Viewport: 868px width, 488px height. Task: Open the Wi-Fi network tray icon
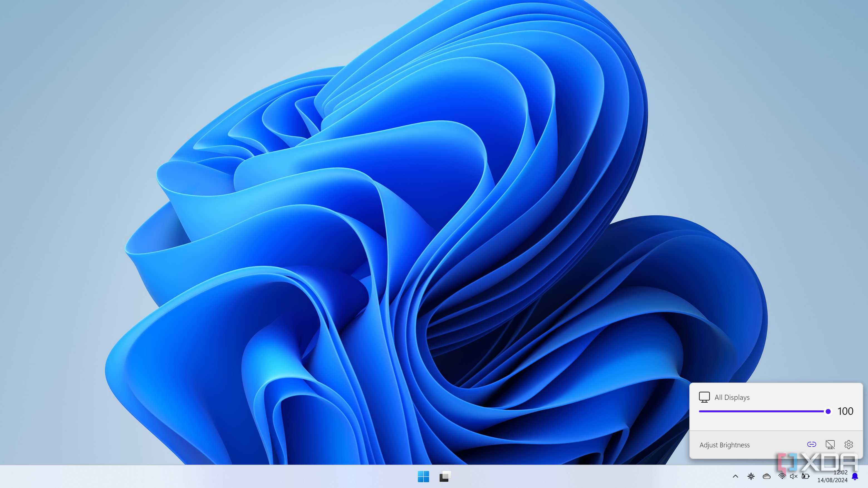782,476
